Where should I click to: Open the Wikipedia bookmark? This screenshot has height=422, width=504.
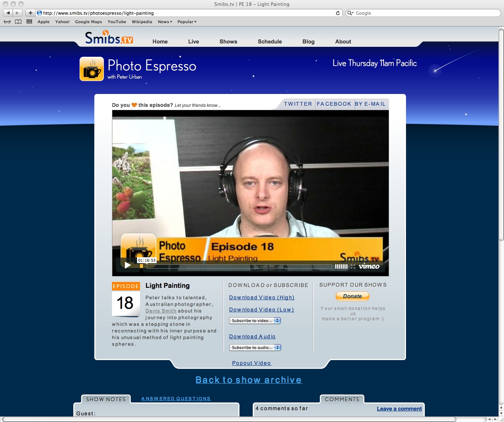click(x=142, y=22)
